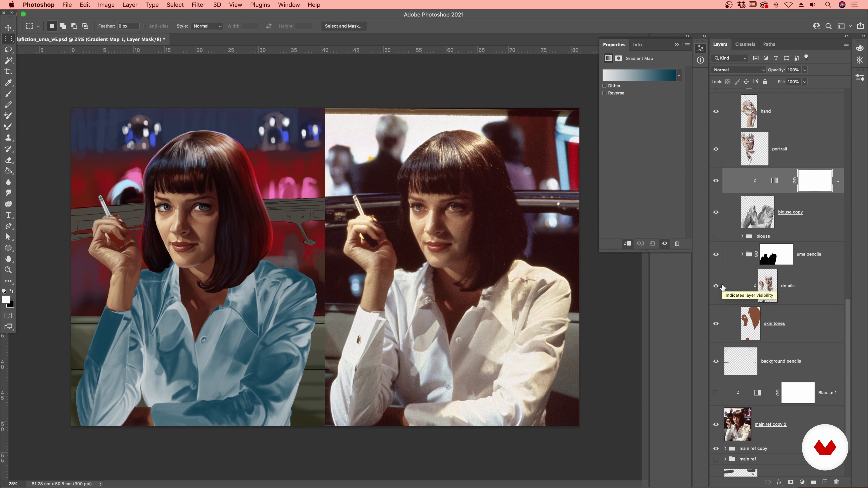Select the Zoom tool
This screenshot has width=868, height=488.
(8, 270)
